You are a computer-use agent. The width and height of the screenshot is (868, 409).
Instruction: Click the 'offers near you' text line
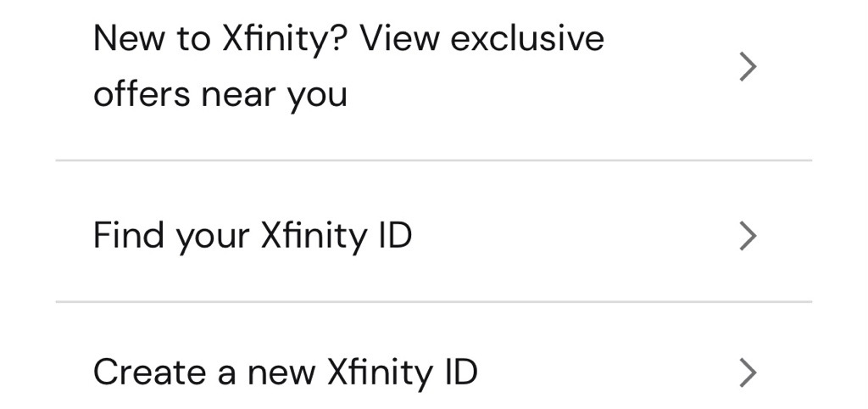[x=220, y=95]
